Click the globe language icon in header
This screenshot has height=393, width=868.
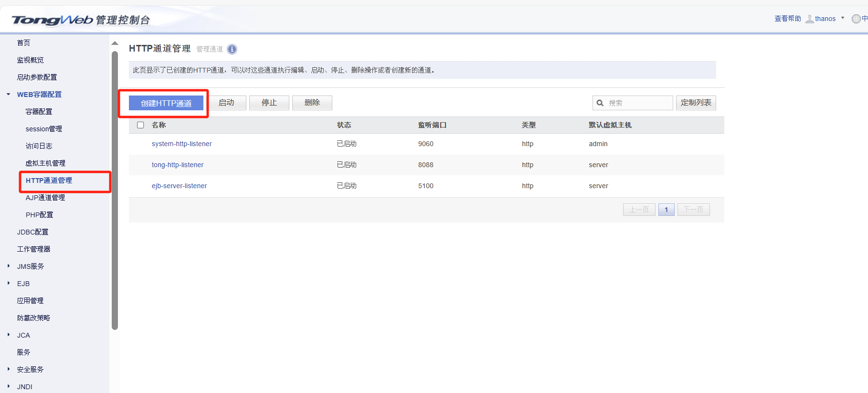[856, 19]
